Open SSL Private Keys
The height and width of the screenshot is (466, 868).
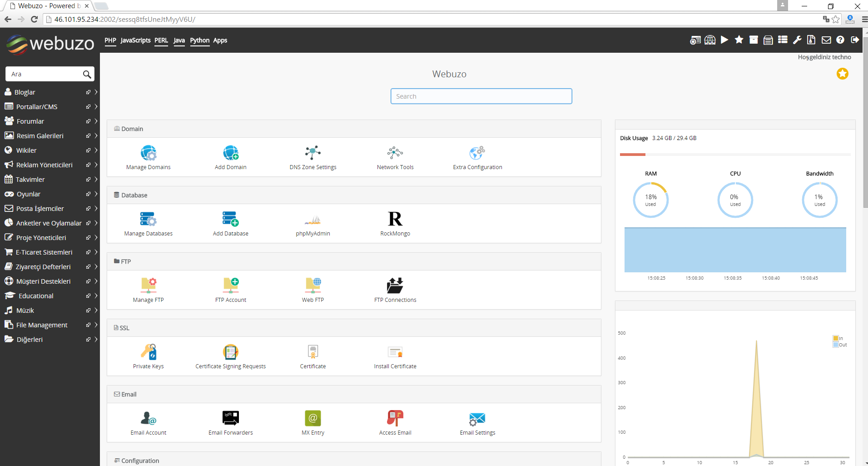pyautogui.click(x=148, y=356)
